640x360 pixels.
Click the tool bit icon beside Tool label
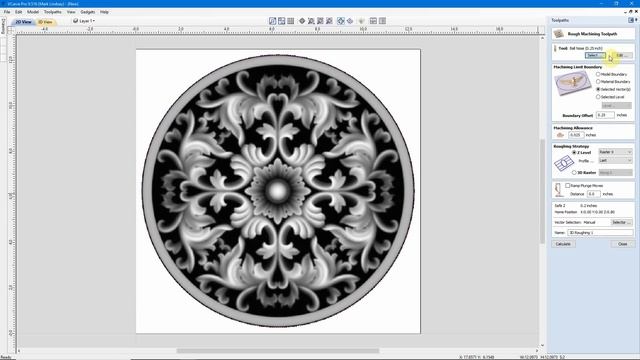click(x=555, y=49)
